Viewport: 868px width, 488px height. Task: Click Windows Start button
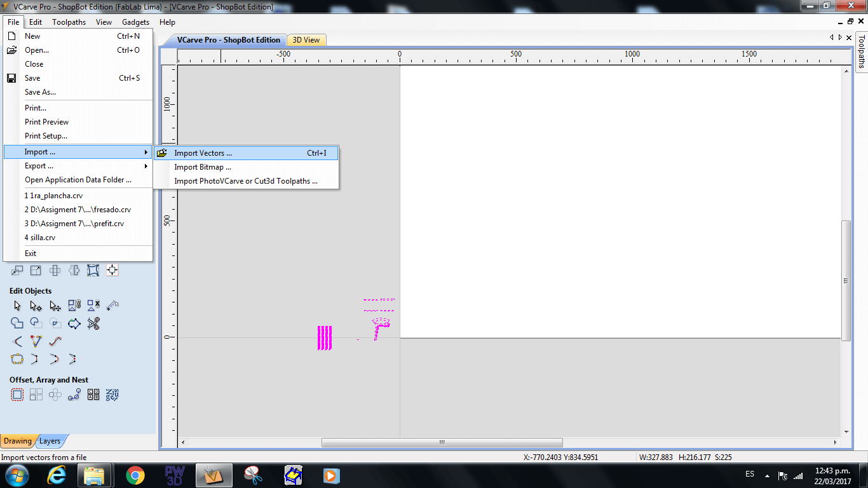click(17, 475)
